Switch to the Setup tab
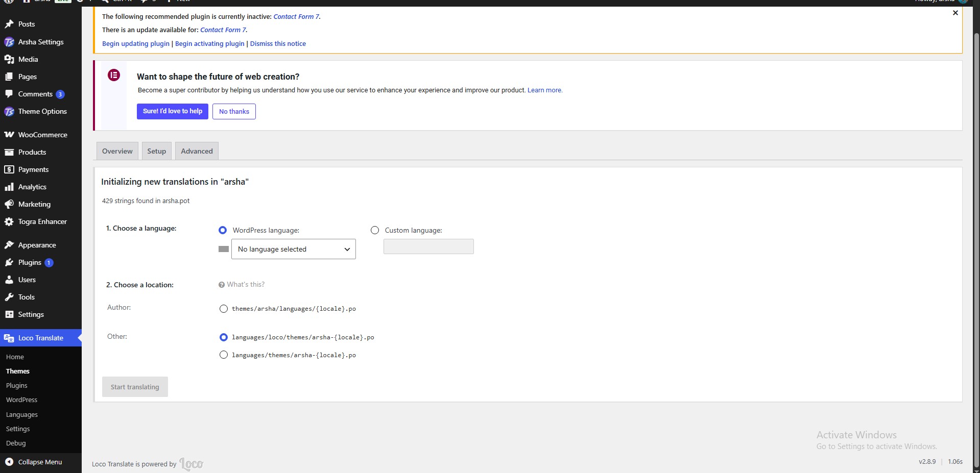Screen dimensions: 980x473 coord(157,151)
